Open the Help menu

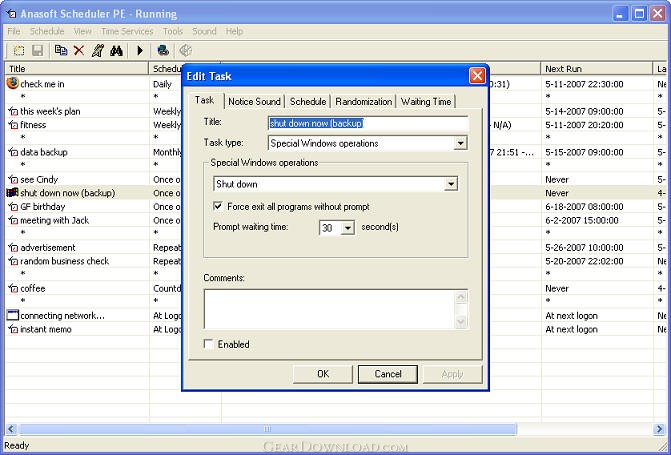(x=234, y=31)
